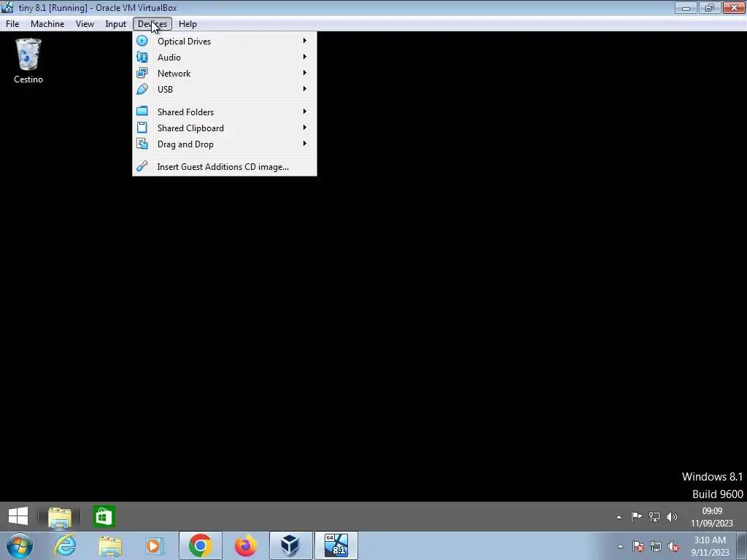Show hidden icons in guest tray
The image size is (747, 560).
[x=619, y=517]
